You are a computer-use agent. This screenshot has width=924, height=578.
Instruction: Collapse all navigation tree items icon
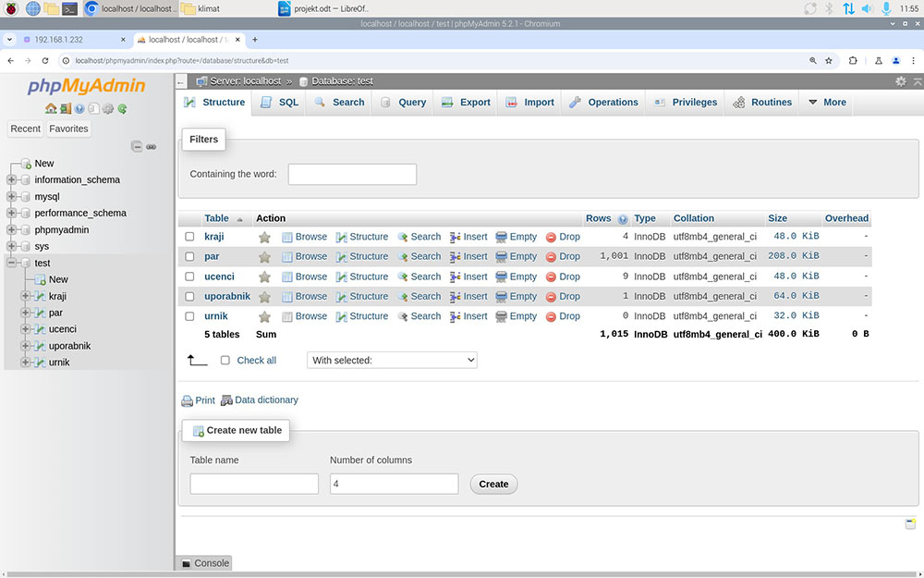pos(137,146)
